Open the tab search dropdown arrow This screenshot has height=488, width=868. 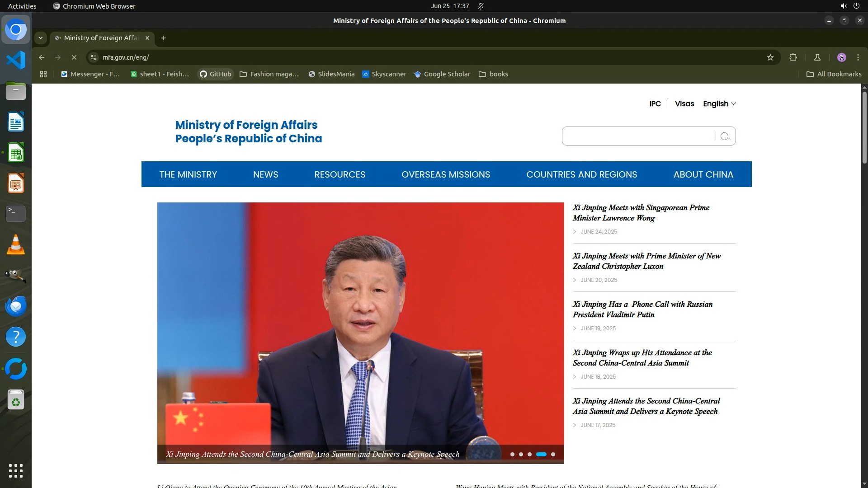pyautogui.click(x=41, y=38)
